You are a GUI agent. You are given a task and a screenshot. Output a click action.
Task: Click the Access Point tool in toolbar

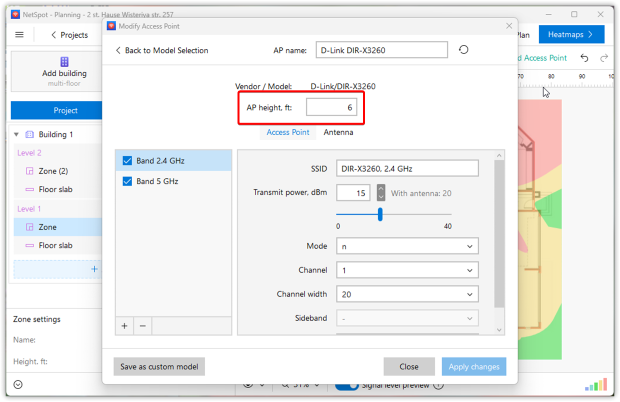click(542, 58)
